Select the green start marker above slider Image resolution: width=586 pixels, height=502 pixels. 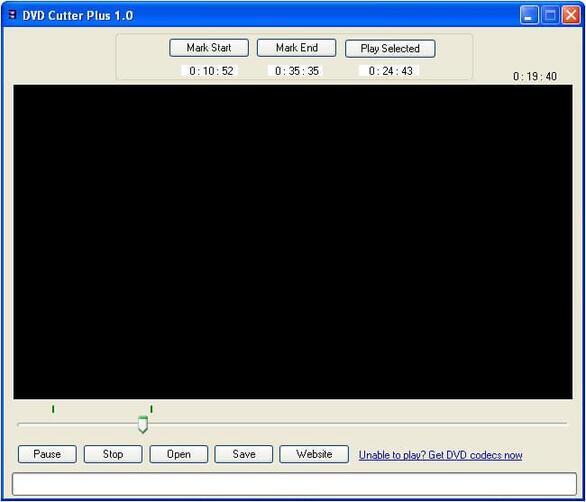[x=53, y=409]
